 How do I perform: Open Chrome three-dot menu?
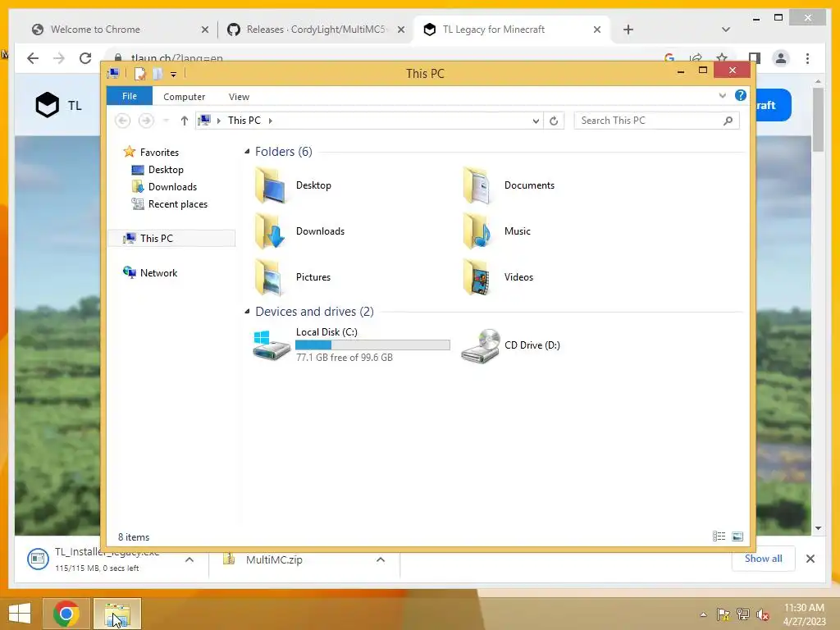[807, 58]
